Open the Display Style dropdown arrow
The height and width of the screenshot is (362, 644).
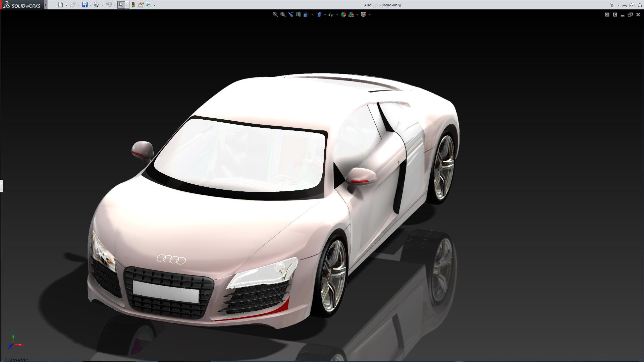[325, 15]
